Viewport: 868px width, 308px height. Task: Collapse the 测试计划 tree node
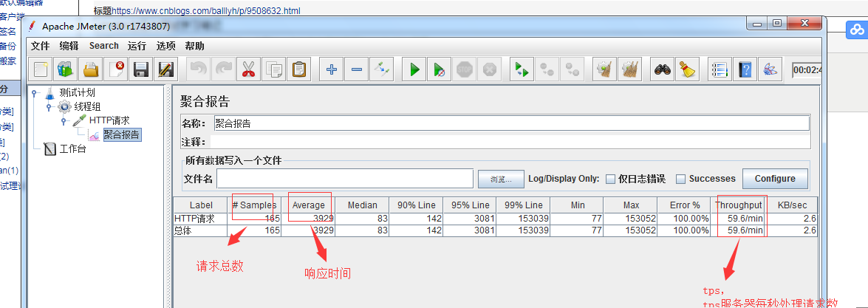[35, 93]
